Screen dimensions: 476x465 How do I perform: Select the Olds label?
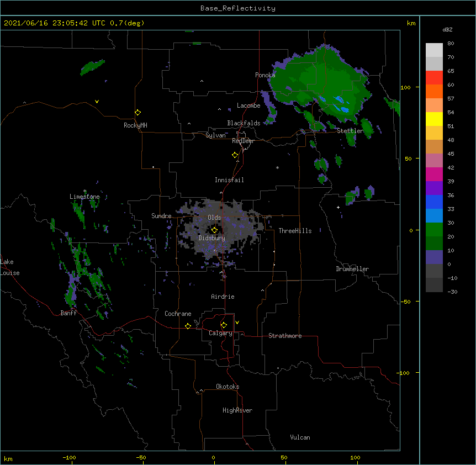pyautogui.click(x=214, y=218)
